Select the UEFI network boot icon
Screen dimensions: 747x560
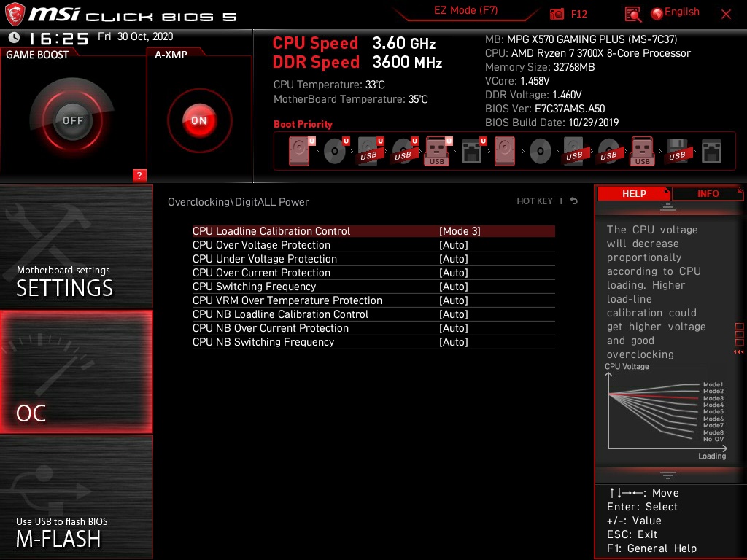[473, 151]
